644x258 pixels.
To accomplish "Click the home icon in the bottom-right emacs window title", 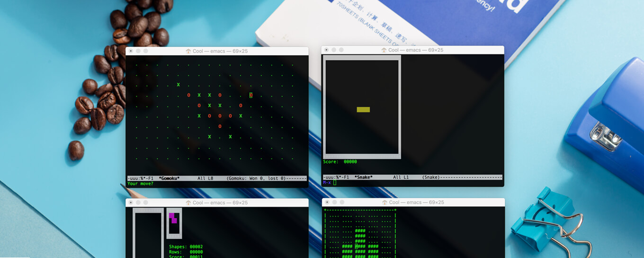I will click(x=384, y=202).
